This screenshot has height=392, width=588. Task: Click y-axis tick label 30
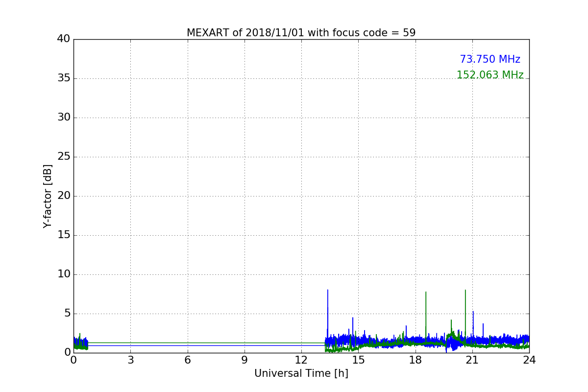pos(64,118)
